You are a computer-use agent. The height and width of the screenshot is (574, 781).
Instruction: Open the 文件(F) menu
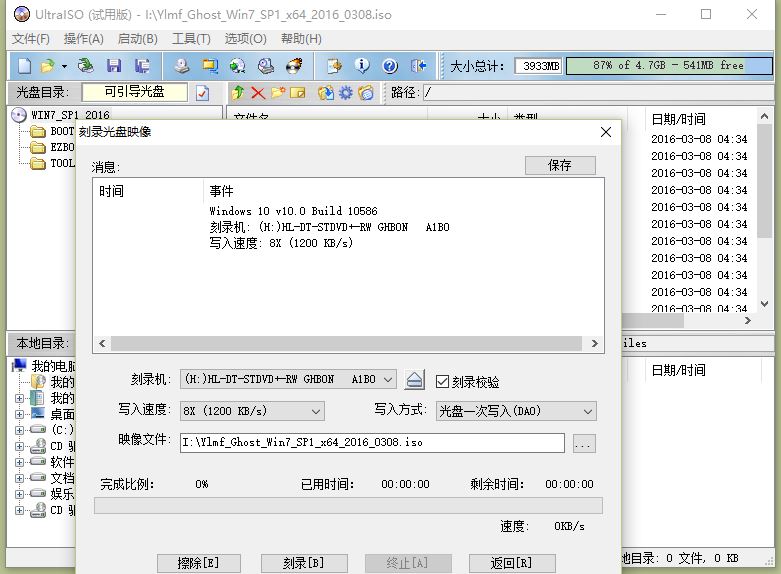click(31, 39)
